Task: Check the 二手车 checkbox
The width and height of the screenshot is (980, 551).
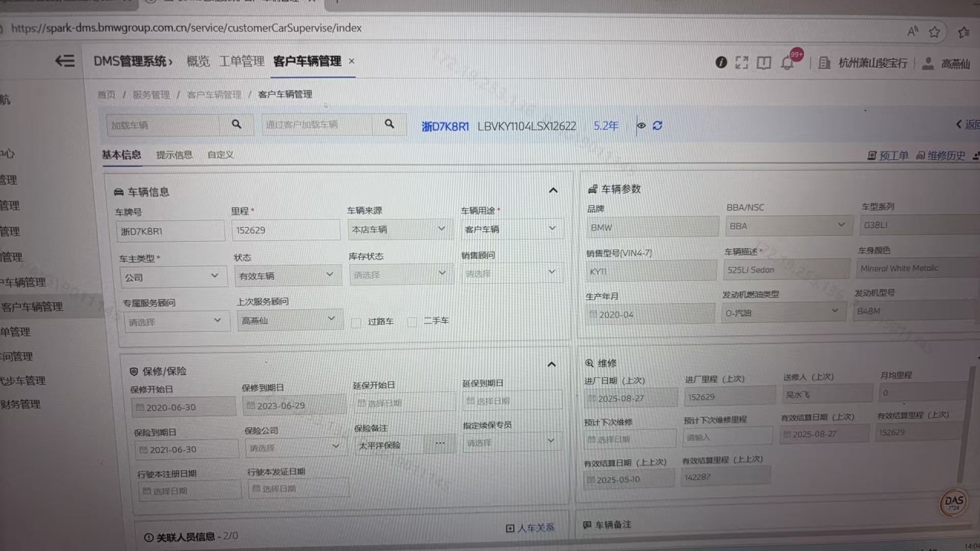Action: coord(413,321)
